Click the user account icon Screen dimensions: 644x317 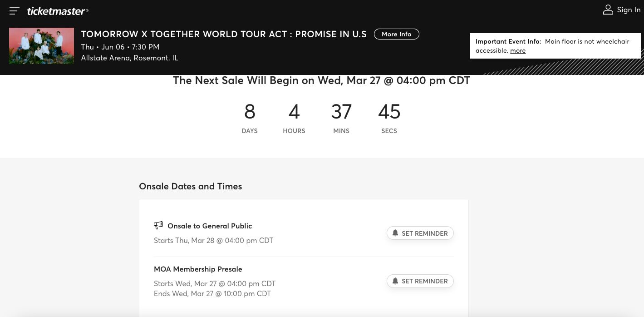click(608, 10)
